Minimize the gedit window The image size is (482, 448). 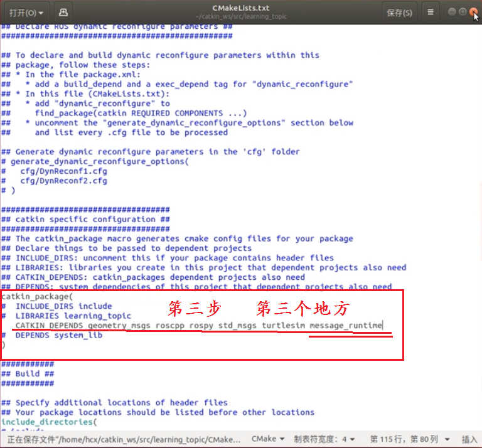[x=452, y=12]
